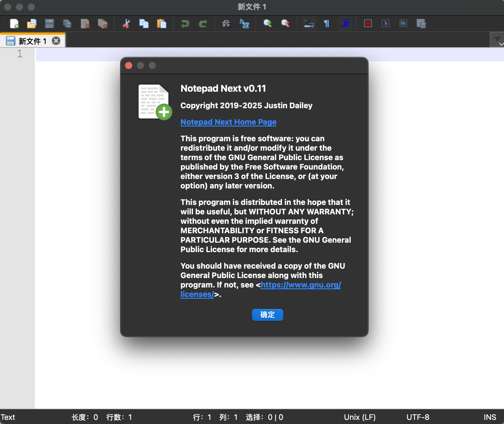Confirm the About dialog with 确定
Screen dimensions: 504x424
pos(267,315)
